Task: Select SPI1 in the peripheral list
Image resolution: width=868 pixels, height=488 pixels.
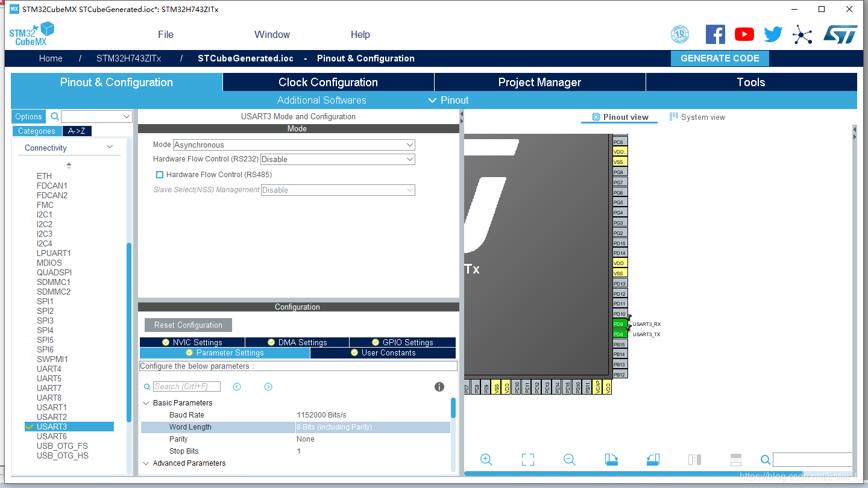Action: [45, 301]
